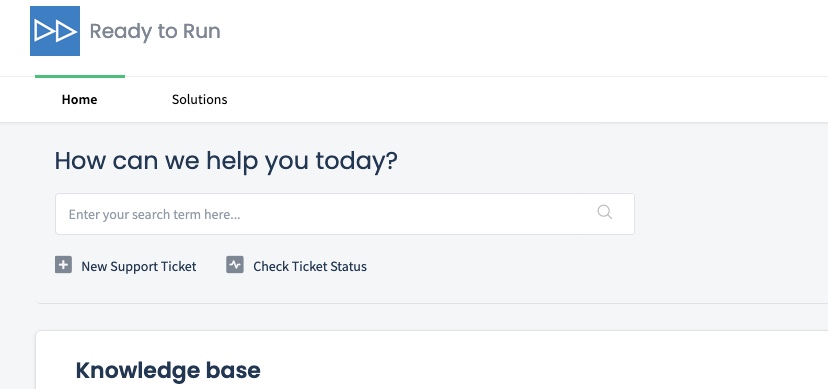Viewport: 828px width, 389px height.
Task: Open the New Support Ticket link
Action: coord(138,266)
